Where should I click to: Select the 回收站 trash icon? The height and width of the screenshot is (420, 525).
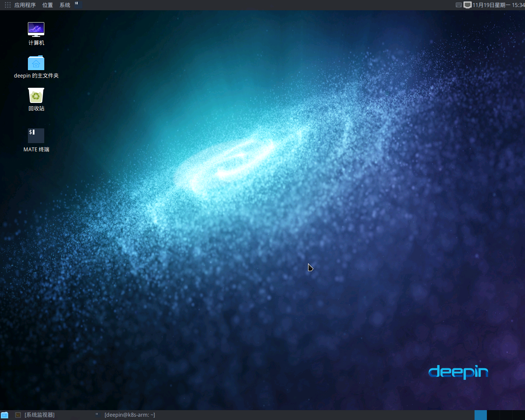pyautogui.click(x=36, y=96)
